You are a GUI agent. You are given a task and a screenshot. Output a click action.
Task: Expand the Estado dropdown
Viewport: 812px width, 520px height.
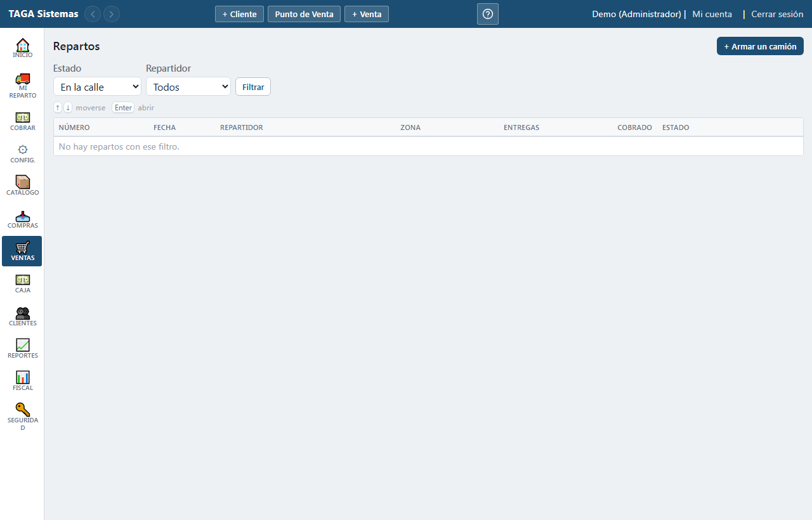97,87
